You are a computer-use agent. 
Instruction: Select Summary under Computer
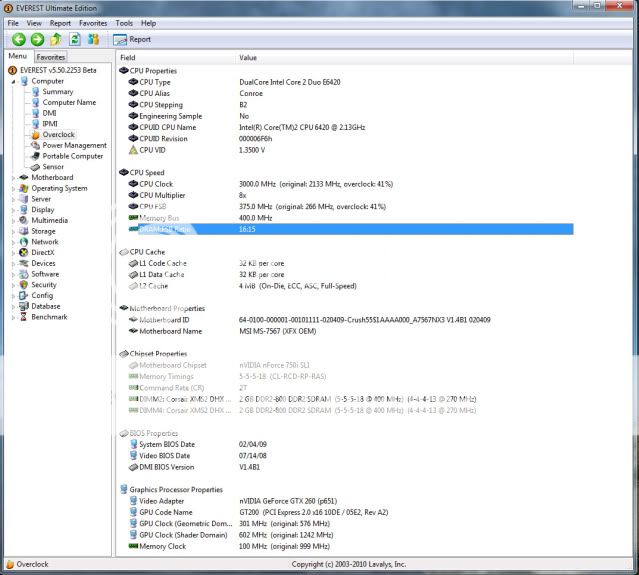[58, 92]
